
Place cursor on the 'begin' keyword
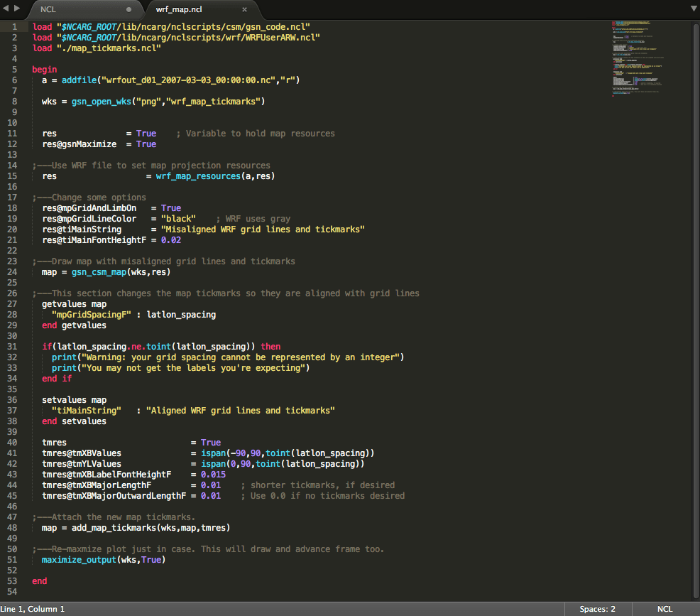pos(44,70)
